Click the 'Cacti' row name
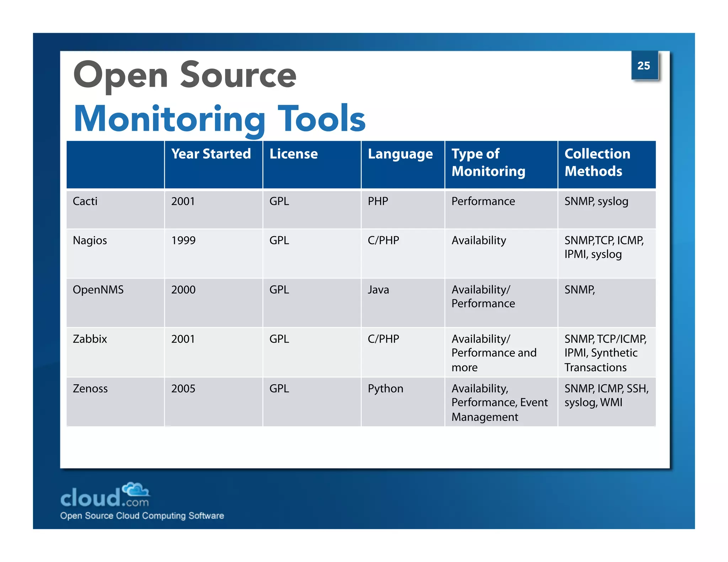This screenshot has width=728, height=562. (x=85, y=201)
